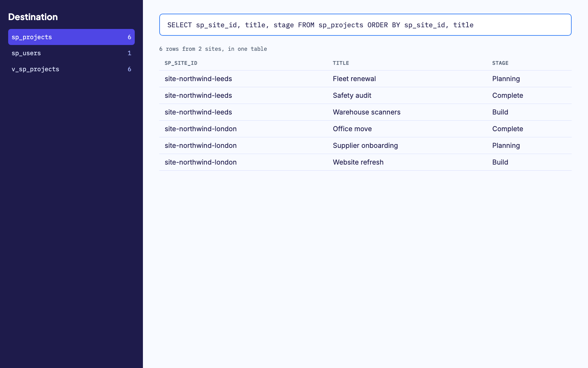Click Build stage for Website refresh
Image resolution: width=588 pixels, height=368 pixels.
500,162
